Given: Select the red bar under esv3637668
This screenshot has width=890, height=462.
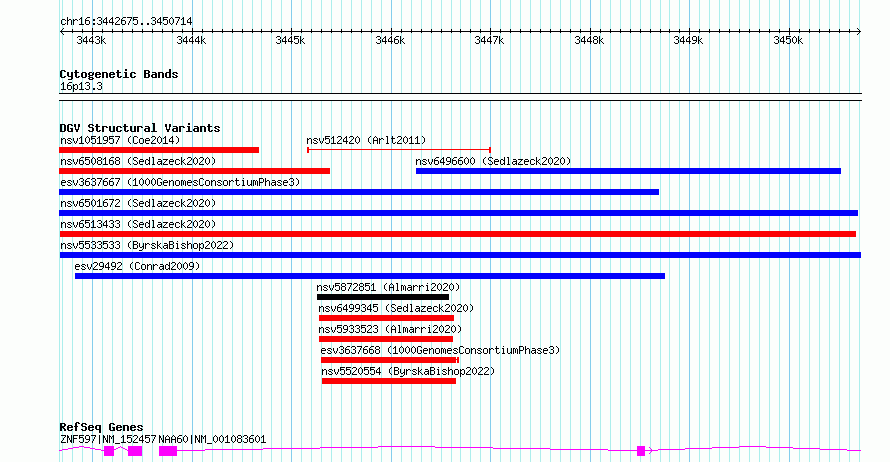Looking at the screenshot, I should tap(390, 360).
